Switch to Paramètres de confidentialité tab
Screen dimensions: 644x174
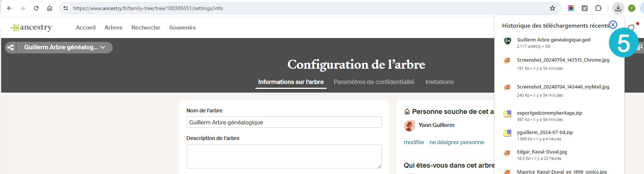374,82
